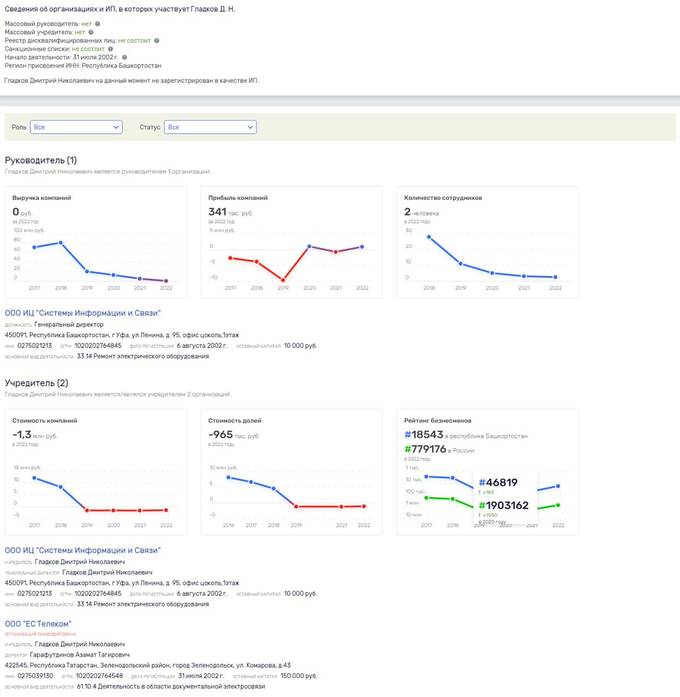Click help icon next to Массовый учредитель
The image size is (680, 697).
[x=90, y=31]
